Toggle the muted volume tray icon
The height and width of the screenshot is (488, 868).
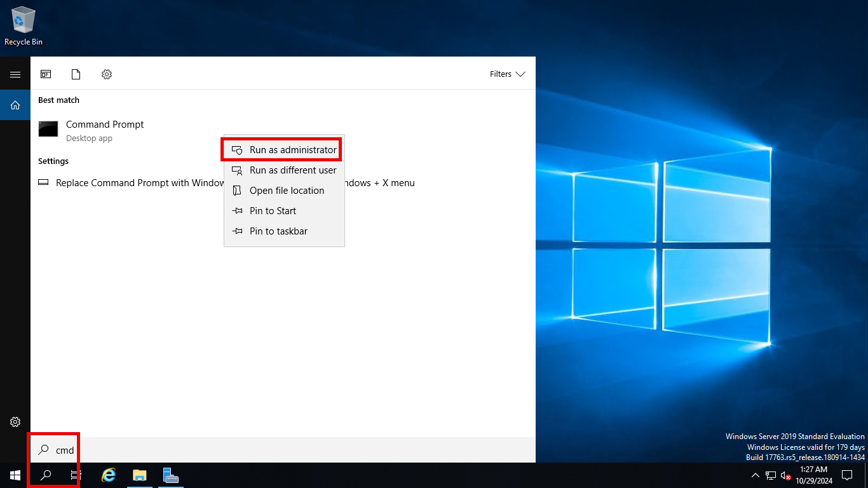point(785,475)
